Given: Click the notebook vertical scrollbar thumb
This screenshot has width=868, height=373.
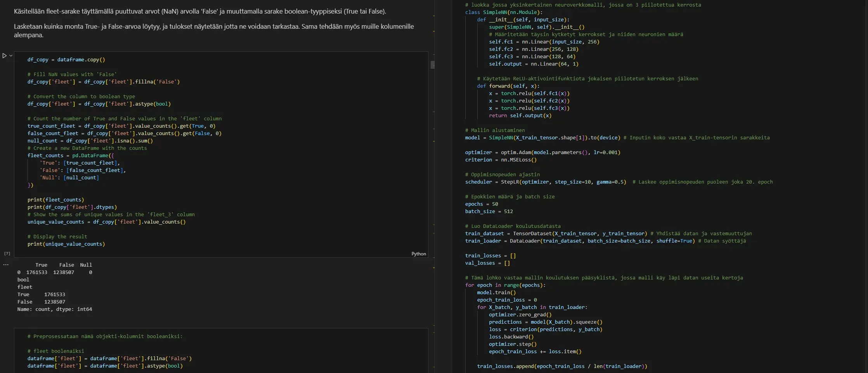Looking at the screenshot, I should tap(432, 65).
